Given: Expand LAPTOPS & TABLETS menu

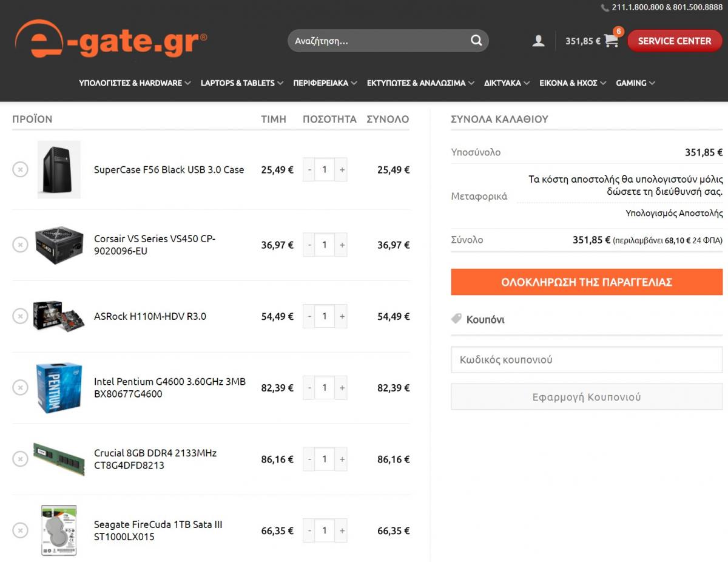Looking at the screenshot, I should click(242, 83).
